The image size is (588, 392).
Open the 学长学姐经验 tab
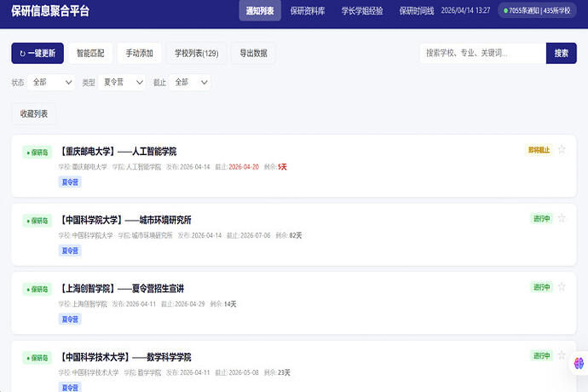coord(362,11)
